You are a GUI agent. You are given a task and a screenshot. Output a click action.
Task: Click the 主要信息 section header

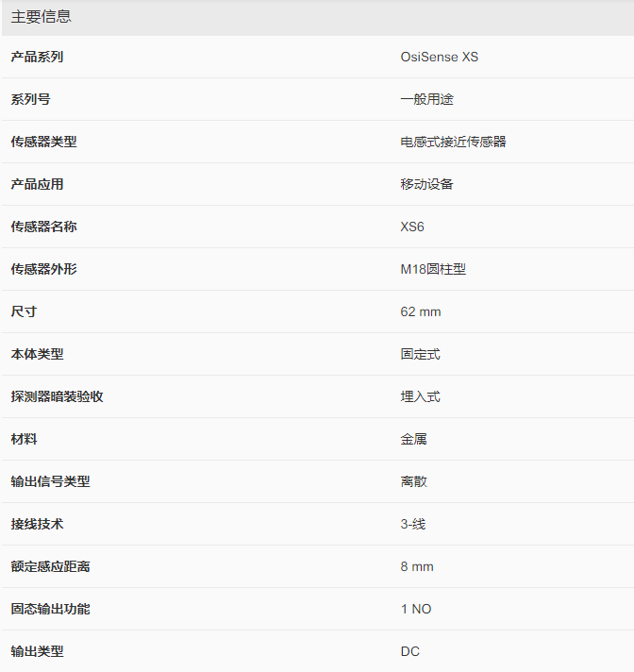(42, 17)
